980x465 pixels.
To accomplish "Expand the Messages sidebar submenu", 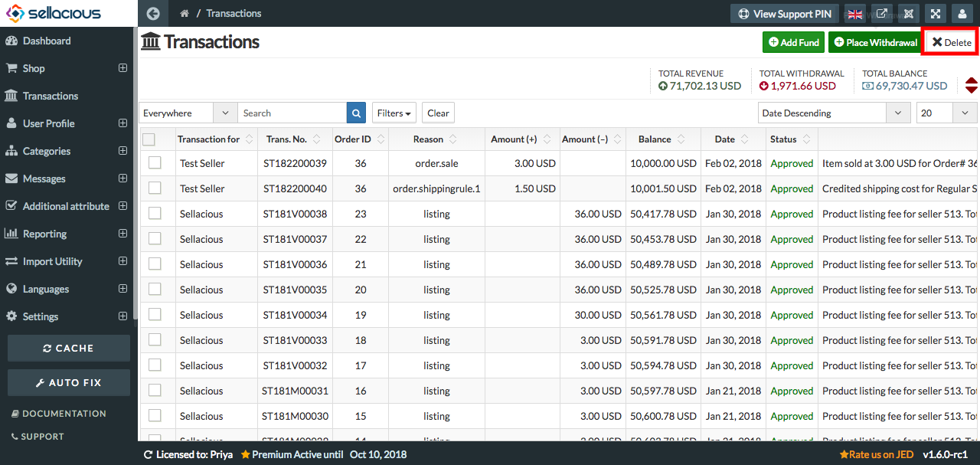I will 122,178.
